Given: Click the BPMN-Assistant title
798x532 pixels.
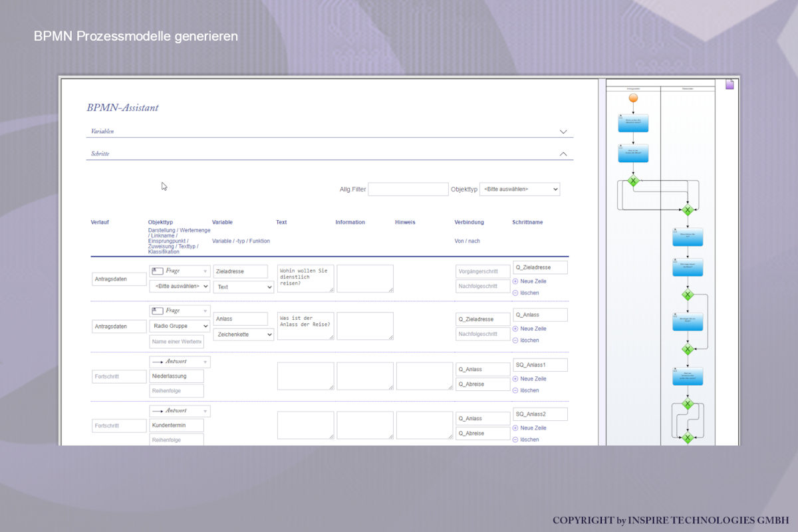Looking at the screenshot, I should (x=122, y=108).
